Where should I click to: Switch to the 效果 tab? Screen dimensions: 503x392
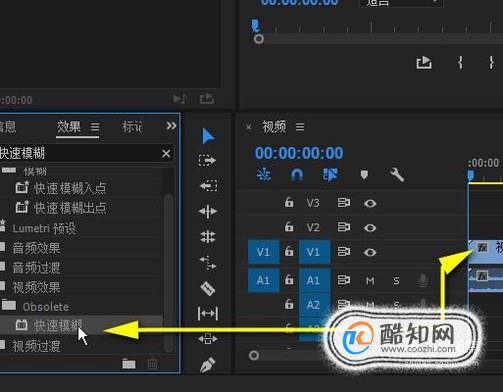[x=69, y=127]
